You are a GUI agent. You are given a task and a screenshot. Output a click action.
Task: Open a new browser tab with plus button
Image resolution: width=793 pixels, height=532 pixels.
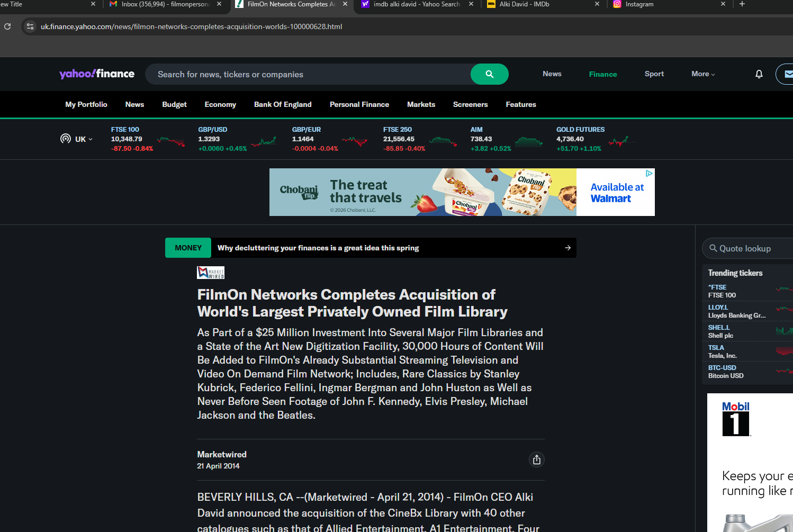[x=742, y=4]
